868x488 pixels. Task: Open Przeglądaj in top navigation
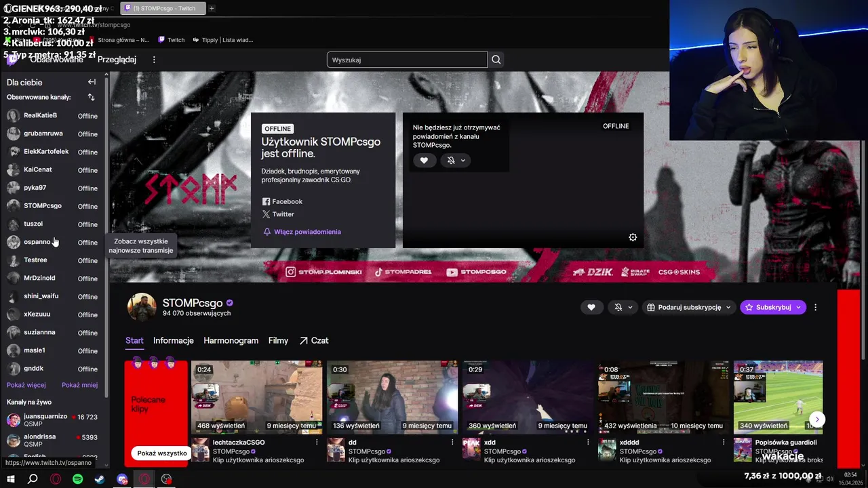tap(117, 60)
